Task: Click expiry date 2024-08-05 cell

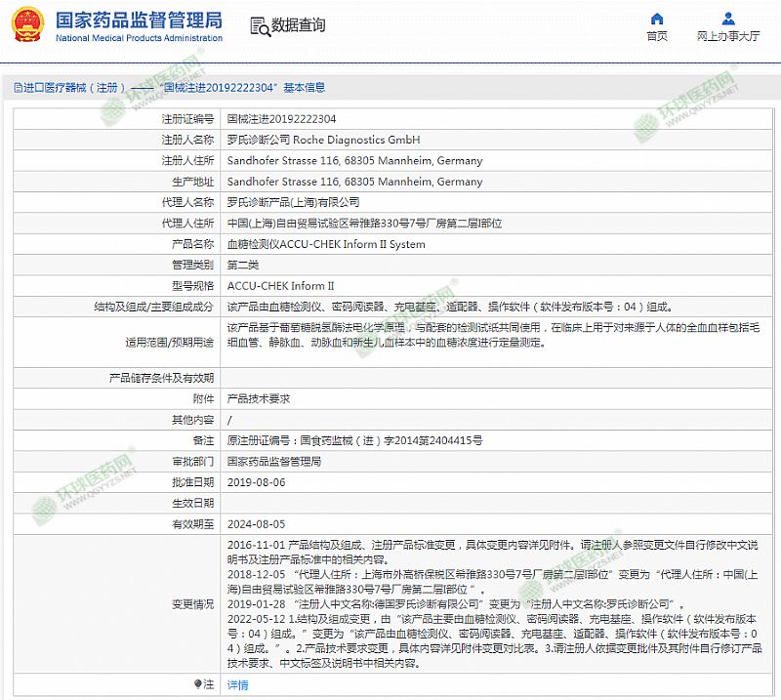Action: 256,523
